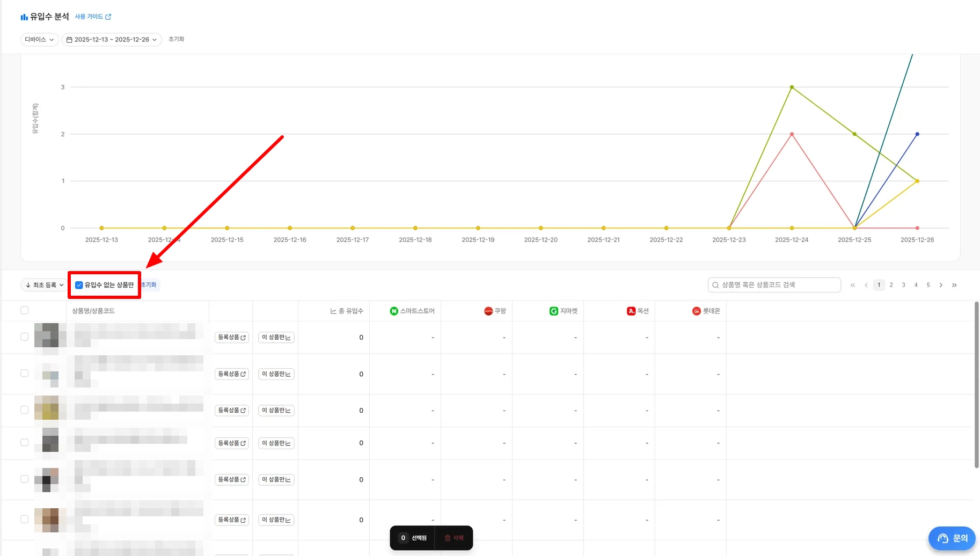Image resolution: width=980 pixels, height=556 pixels.
Task: Tick the checkbox of the fifth product row
Action: [24, 479]
